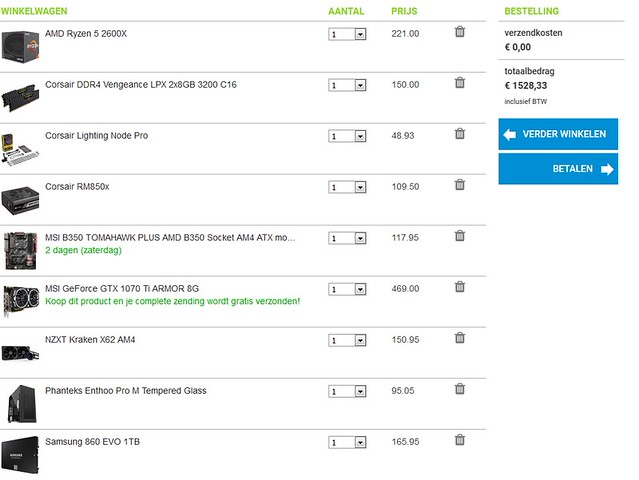This screenshot has width=639, height=480.
Task: Open Corsair Lighting Node Pro product link
Action: click(x=96, y=136)
